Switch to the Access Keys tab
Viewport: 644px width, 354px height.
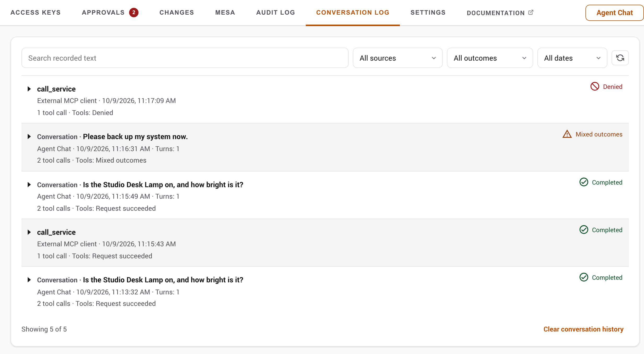click(36, 12)
